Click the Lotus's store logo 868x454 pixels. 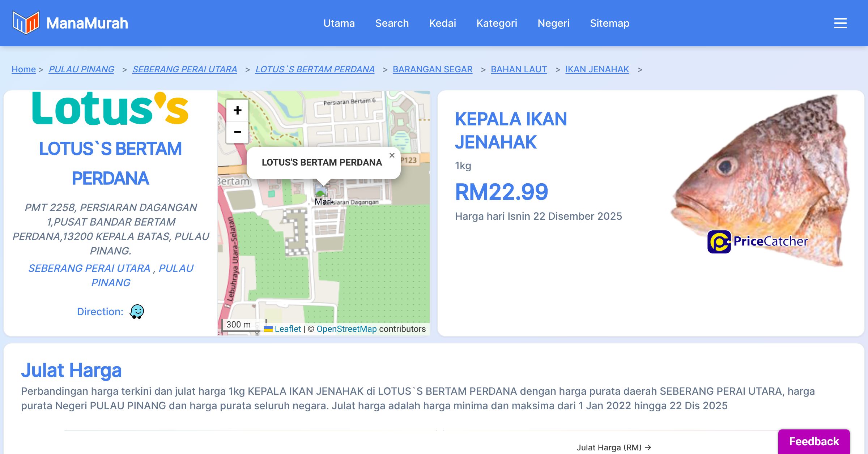point(110,108)
